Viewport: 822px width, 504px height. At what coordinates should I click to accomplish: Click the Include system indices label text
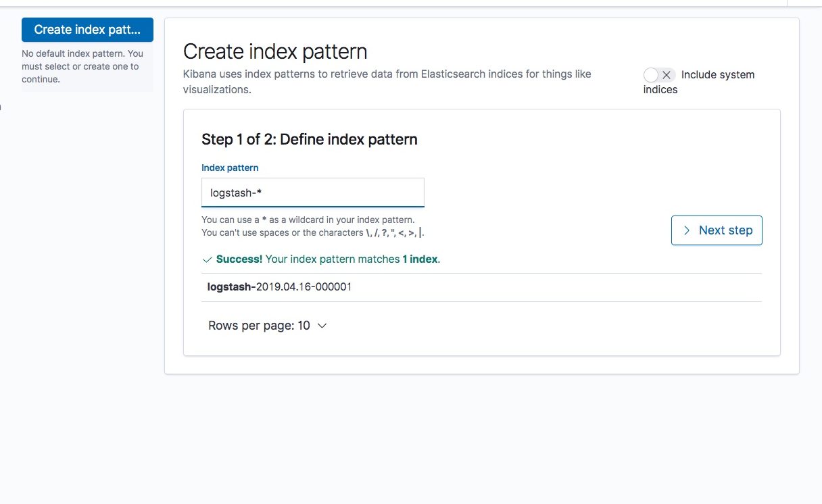tap(699, 82)
